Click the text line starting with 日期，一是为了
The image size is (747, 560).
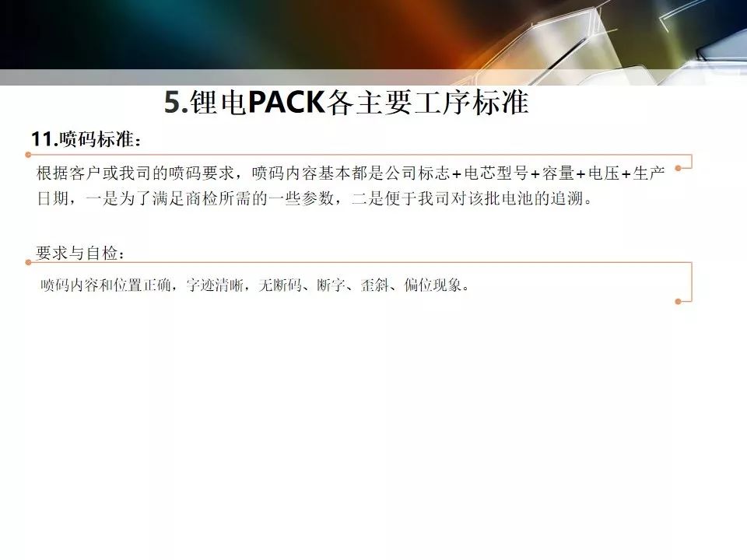click(314, 198)
